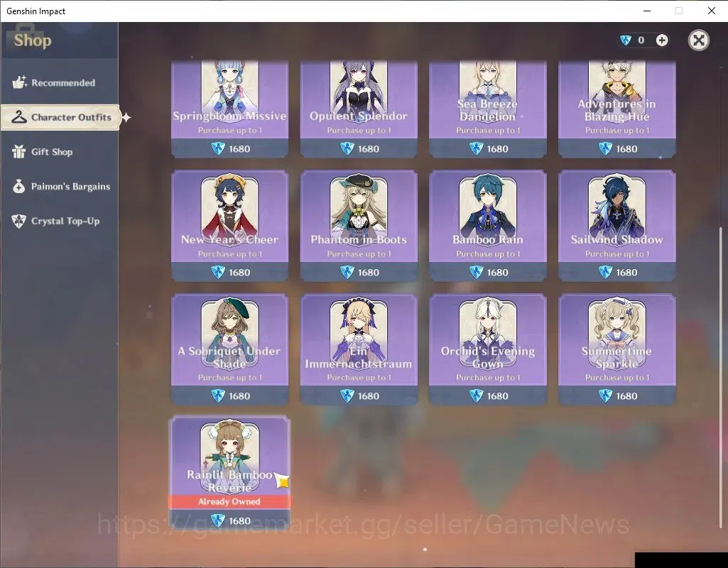Click the crystal balance value 0
Viewport: 728px width, 568px height.
click(641, 40)
